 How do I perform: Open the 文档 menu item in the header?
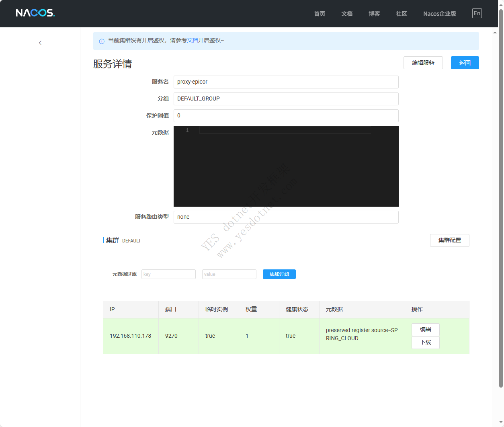[347, 14]
